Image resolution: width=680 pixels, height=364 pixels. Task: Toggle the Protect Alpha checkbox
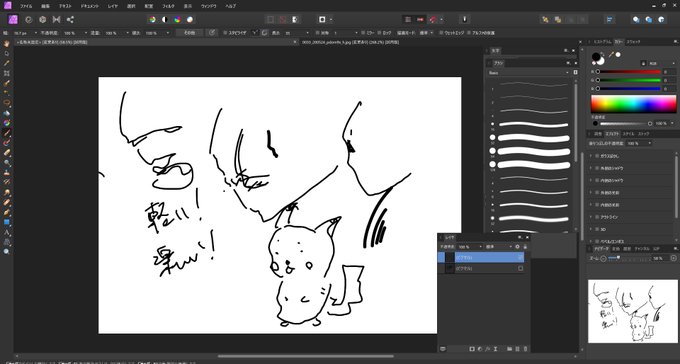pyautogui.click(x=469, y=33)
